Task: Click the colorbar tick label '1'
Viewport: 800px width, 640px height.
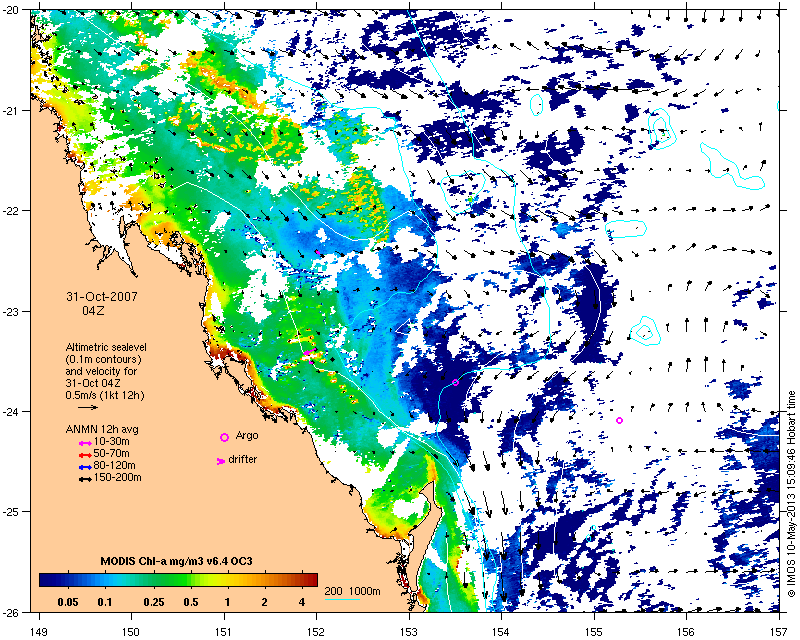Action: (x=228, y=602)
